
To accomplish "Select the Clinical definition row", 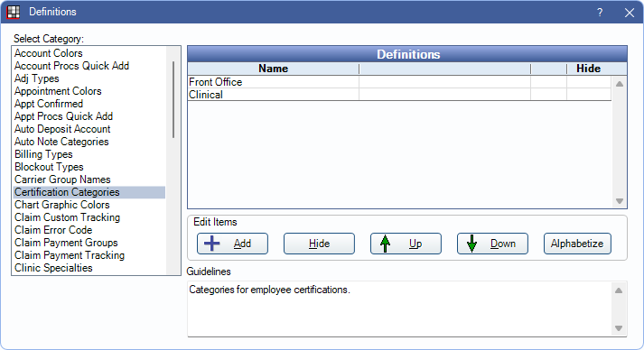I will (x=399, y=95).
